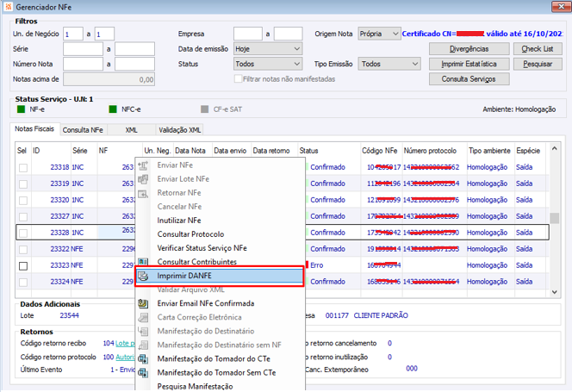Check the selection box for ID 23323
572x392 pixels.
23,265
